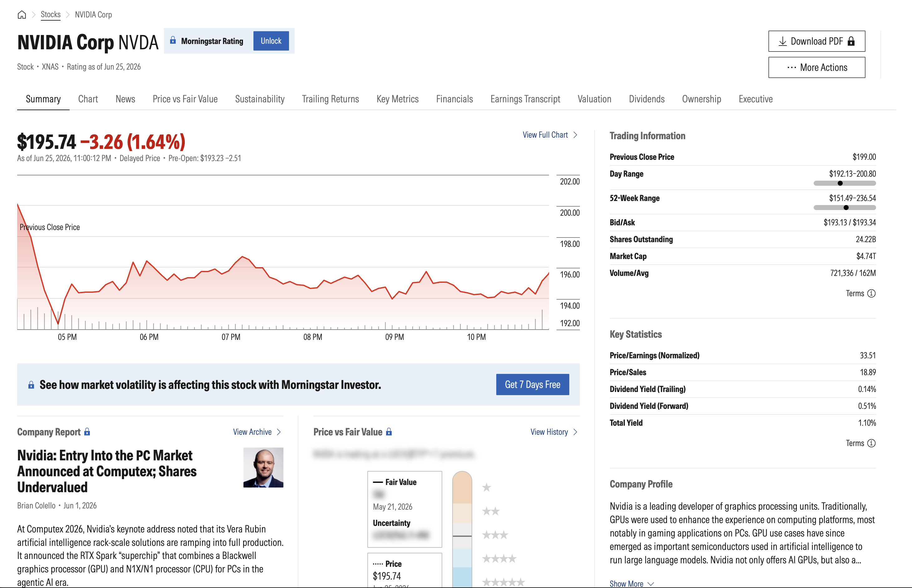Go to Price vs Fair Value tab
This screenshot has height=588, width=912.
(185, 99)
